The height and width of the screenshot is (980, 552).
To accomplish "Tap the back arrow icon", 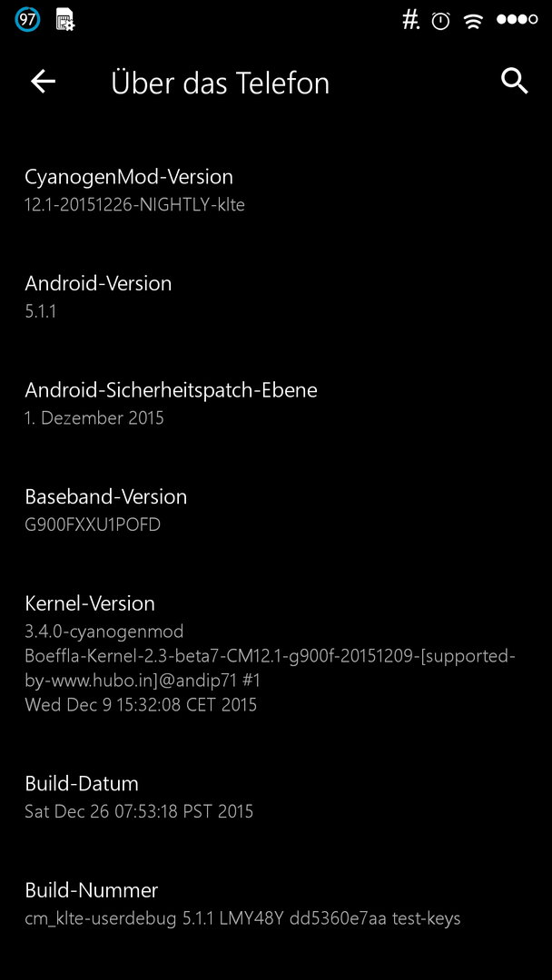I will [x=44, y=82].
